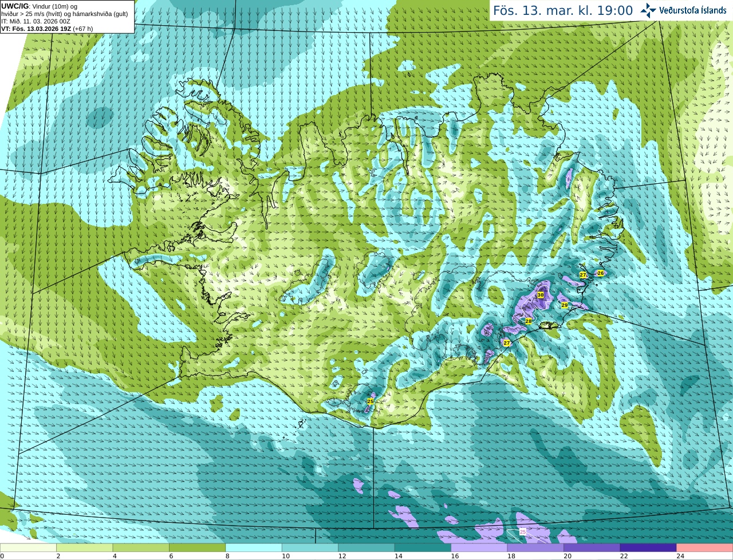Click the 'Veðurstofa Íslands' text
This screenshot has height=560, width=733.
(x=692, y=10)
